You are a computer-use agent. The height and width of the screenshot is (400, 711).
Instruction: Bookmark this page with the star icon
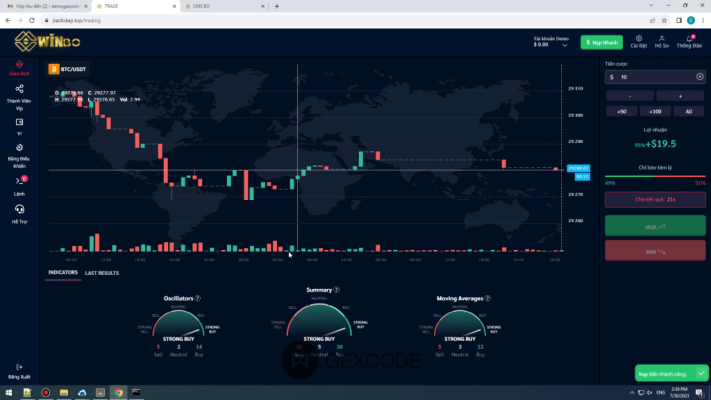point(664,20)
